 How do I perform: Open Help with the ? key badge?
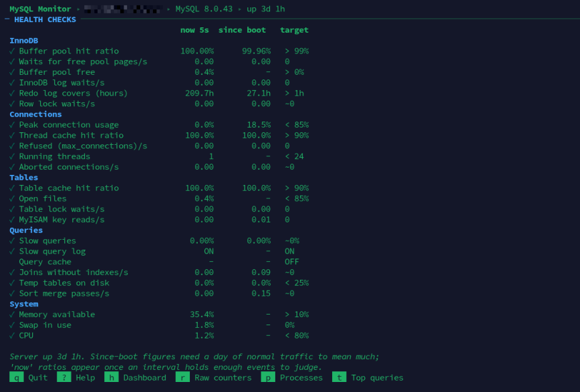click(64, 377)
